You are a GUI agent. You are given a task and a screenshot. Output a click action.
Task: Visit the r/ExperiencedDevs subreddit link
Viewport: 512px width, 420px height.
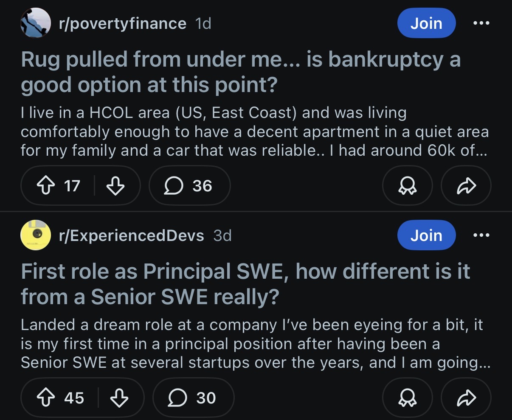[131, 235]
